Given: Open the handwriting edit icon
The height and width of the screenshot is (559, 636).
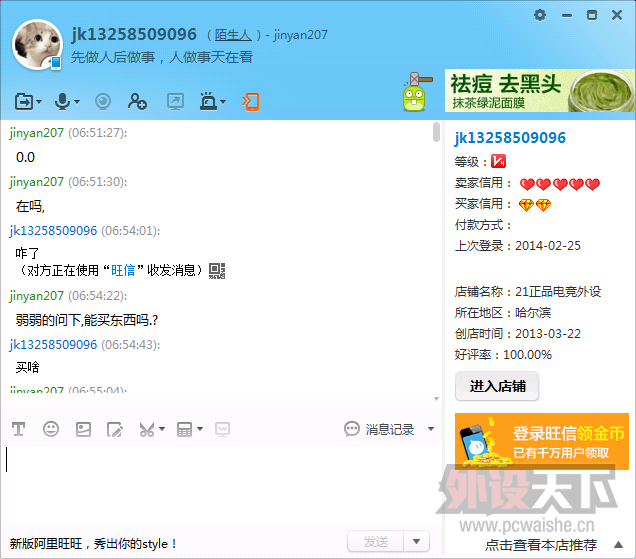Looking at the screenshot, I should pyautogui.click(x=115, y=429).
